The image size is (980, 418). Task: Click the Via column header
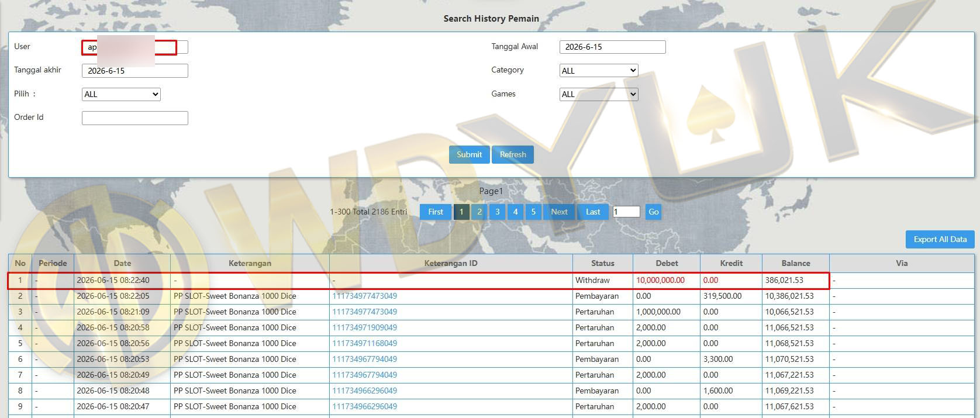coord(902,263)
